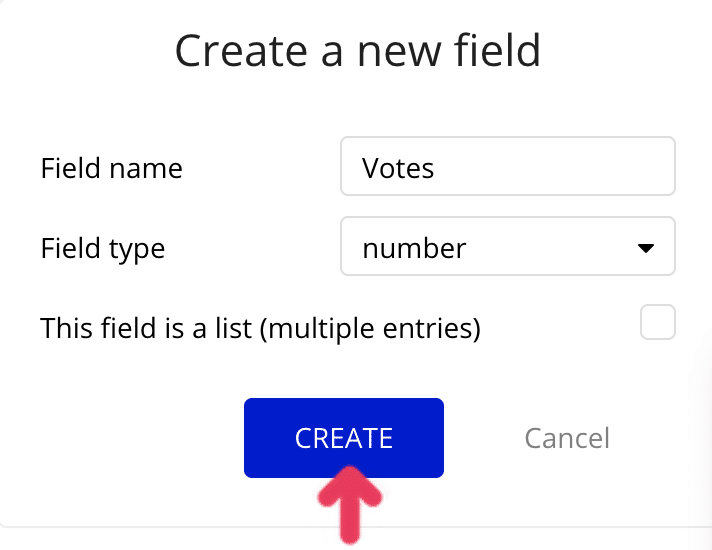Click the "Votes" text in Field name
This screenshot has width=712, height=550.
pyautogui.click(x=398, y=168)
